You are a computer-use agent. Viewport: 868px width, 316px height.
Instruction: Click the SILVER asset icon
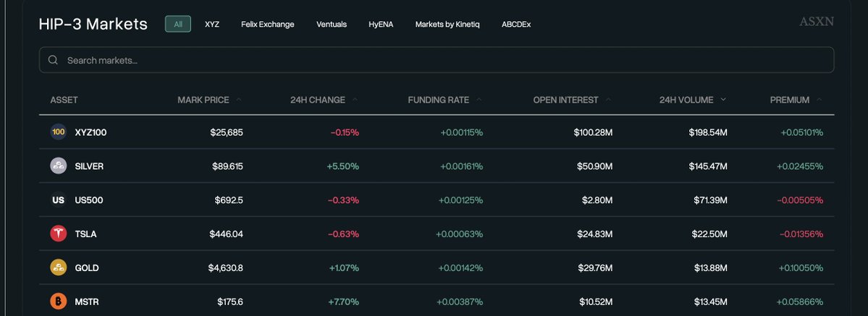[x=58, y=166]
